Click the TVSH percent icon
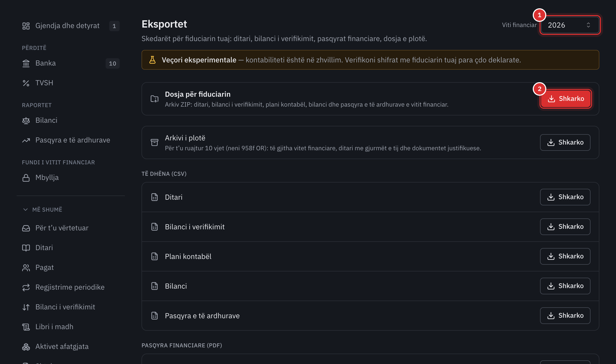Screen dimensions: 616x364 point(26,83)
